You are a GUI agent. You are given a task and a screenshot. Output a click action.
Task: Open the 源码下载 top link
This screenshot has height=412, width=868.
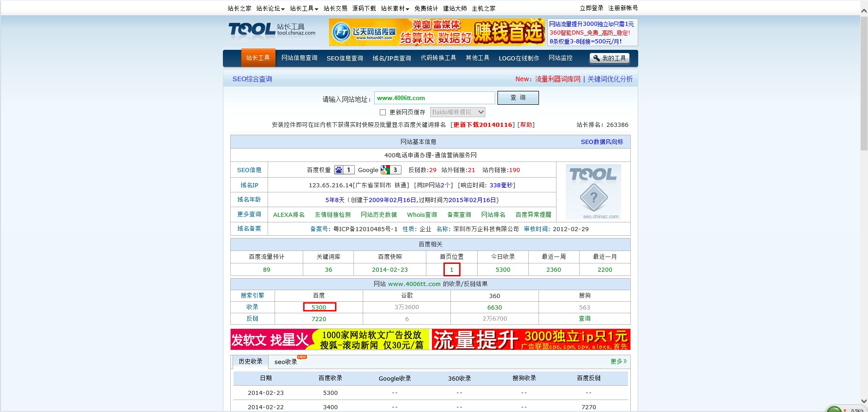(364, 8)
